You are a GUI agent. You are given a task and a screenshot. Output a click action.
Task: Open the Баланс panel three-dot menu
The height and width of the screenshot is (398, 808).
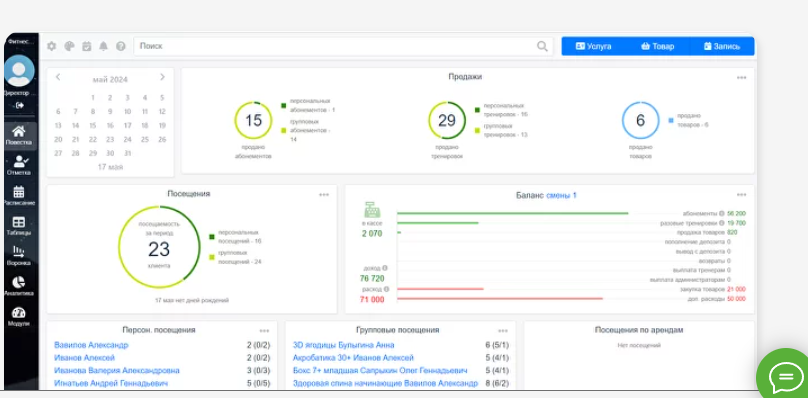[742, 195]
